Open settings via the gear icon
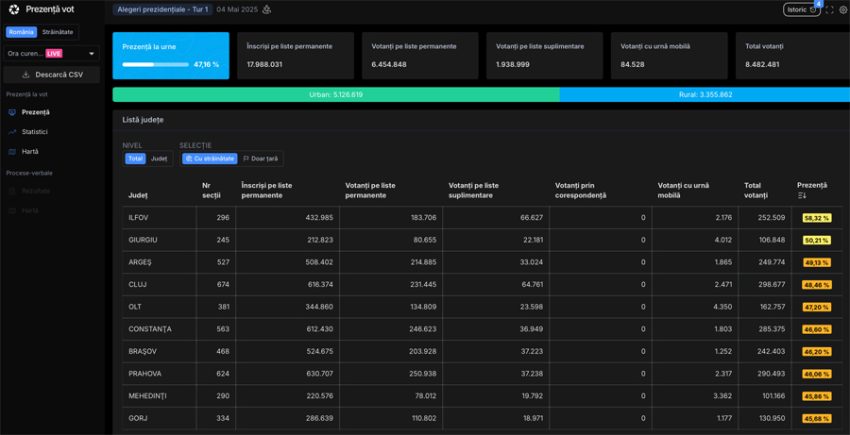Viewport: 850px width, 435px height. pos(843,10)
